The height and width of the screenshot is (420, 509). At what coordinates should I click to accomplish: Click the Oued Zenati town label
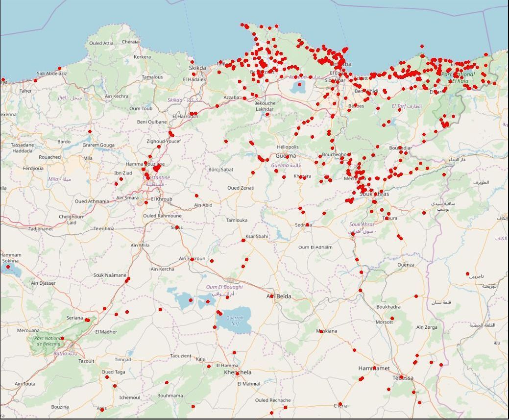point(241,188)
